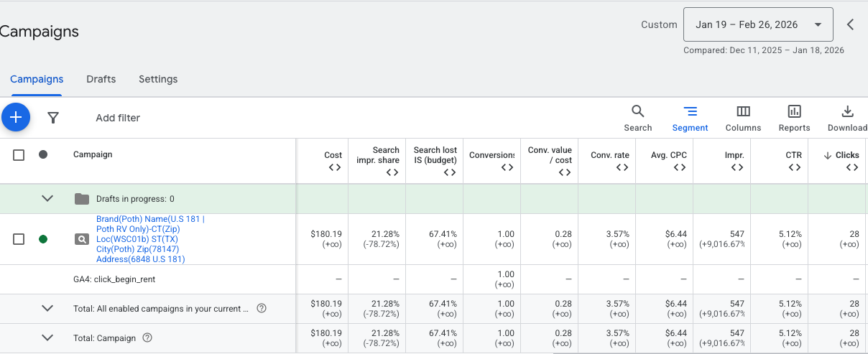Collapse the Drafts in progress row
The width and height of the screenshot is (868, 354).
click(x=47, y=198)
